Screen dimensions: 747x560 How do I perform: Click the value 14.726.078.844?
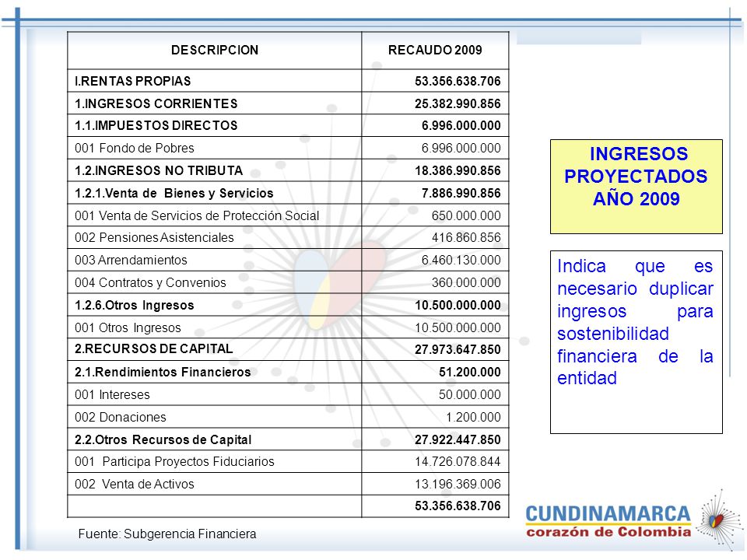(x=458, y=462)
